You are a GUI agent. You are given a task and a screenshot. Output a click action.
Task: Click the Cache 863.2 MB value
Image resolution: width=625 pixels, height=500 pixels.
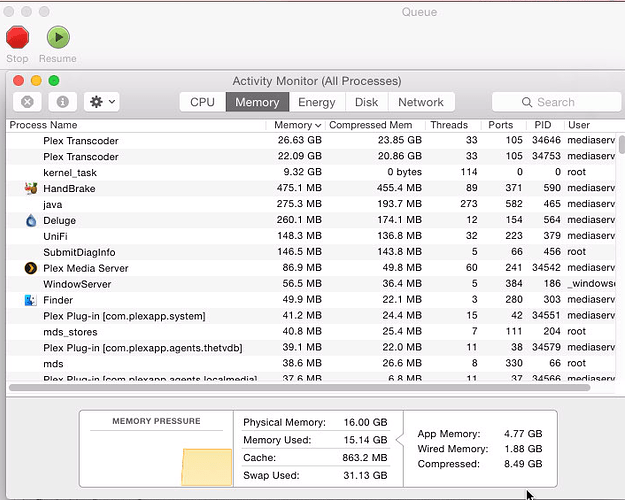[x=365, y=458]
